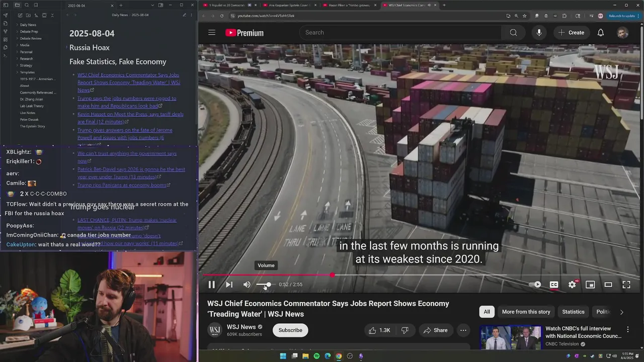
Task: Open the YouTube hamburger guide menu
Action: pyautogui.click(x=212, y=33)
